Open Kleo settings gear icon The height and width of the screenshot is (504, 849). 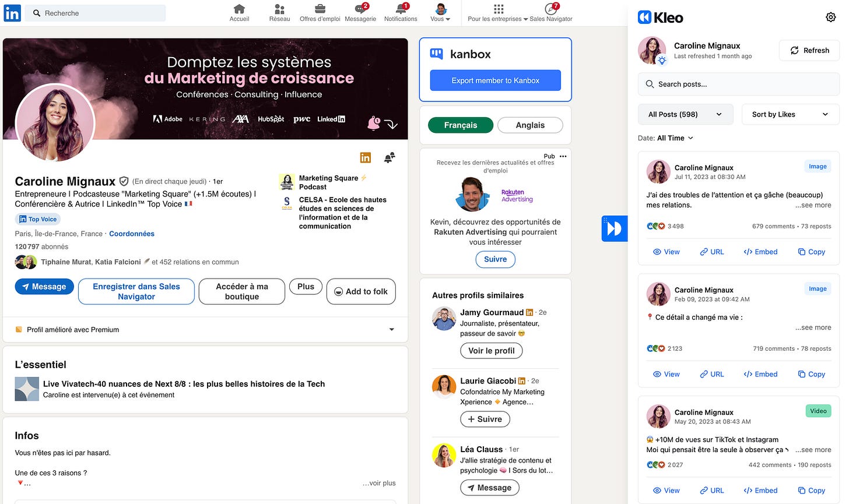831,17
